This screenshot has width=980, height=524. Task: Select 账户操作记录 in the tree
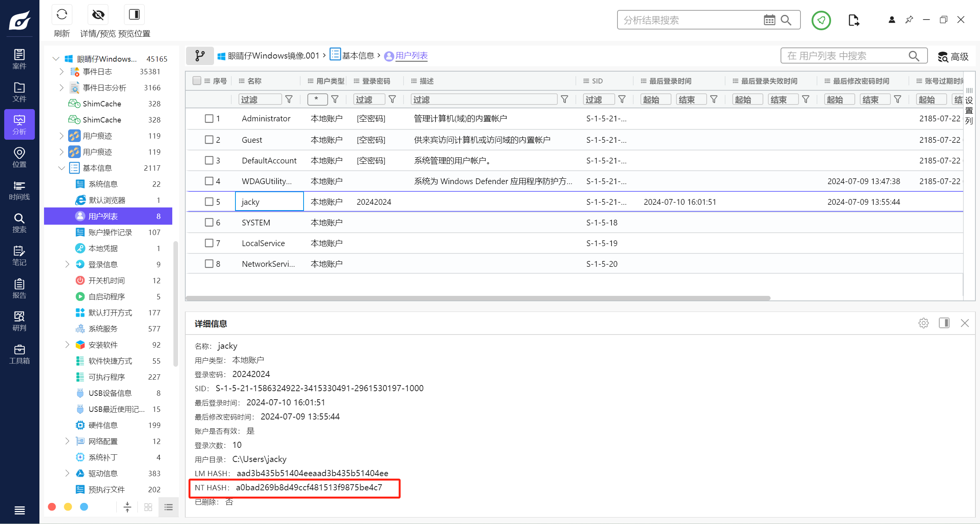(x=110, y=232)
